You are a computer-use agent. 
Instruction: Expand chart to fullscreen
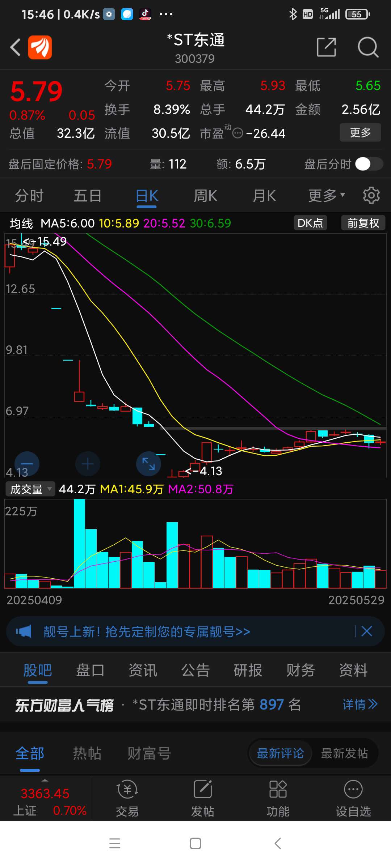[148, 464]
